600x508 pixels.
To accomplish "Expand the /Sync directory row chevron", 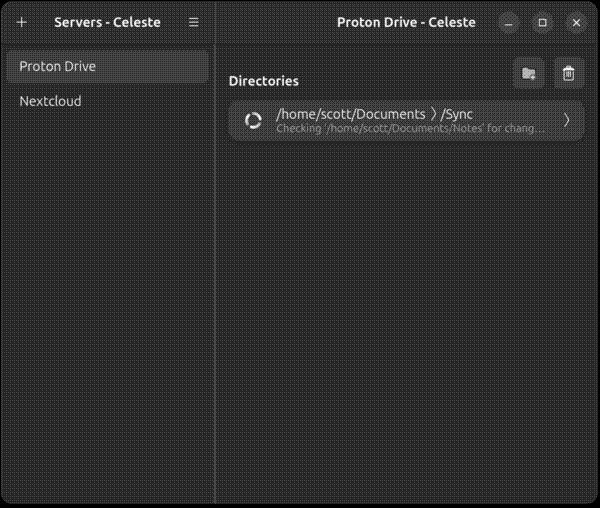I will (567, 120).
